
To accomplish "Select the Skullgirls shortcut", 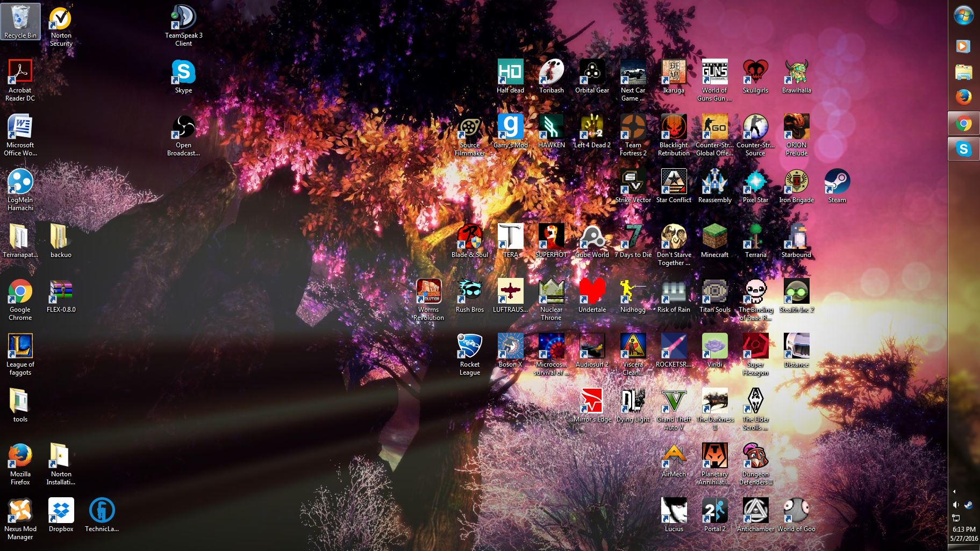I will pyautogui.click(x=755, y=76).
